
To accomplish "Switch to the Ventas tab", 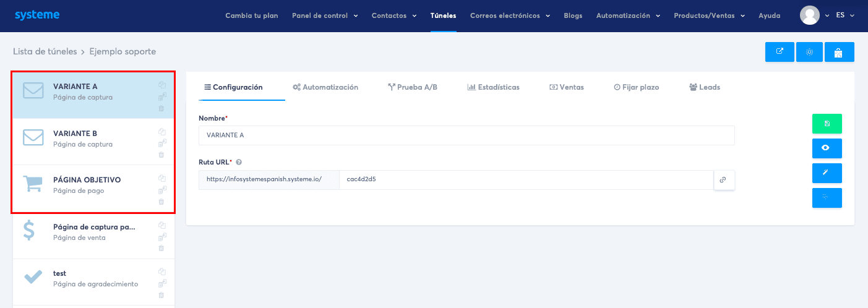I will point(567,87).
